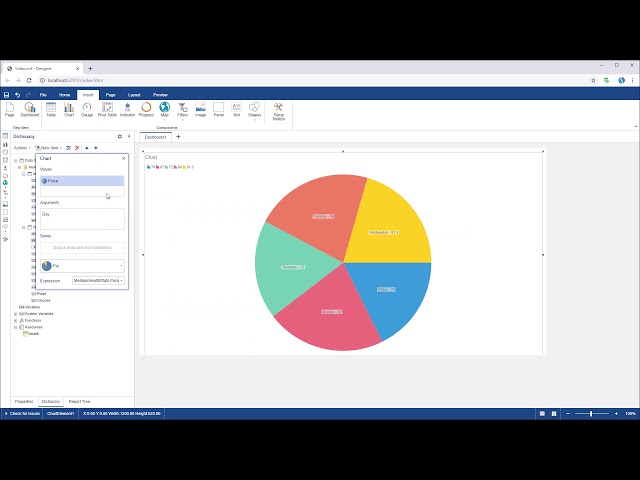Add a Table component
The width and height of the screenshot is (640, 480).
coord(51,110)
